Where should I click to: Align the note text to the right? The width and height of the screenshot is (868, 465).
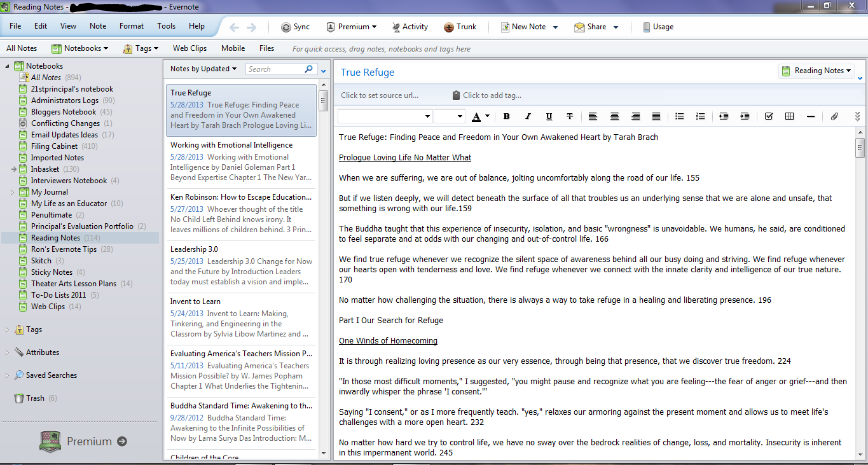tap(635, 116)
